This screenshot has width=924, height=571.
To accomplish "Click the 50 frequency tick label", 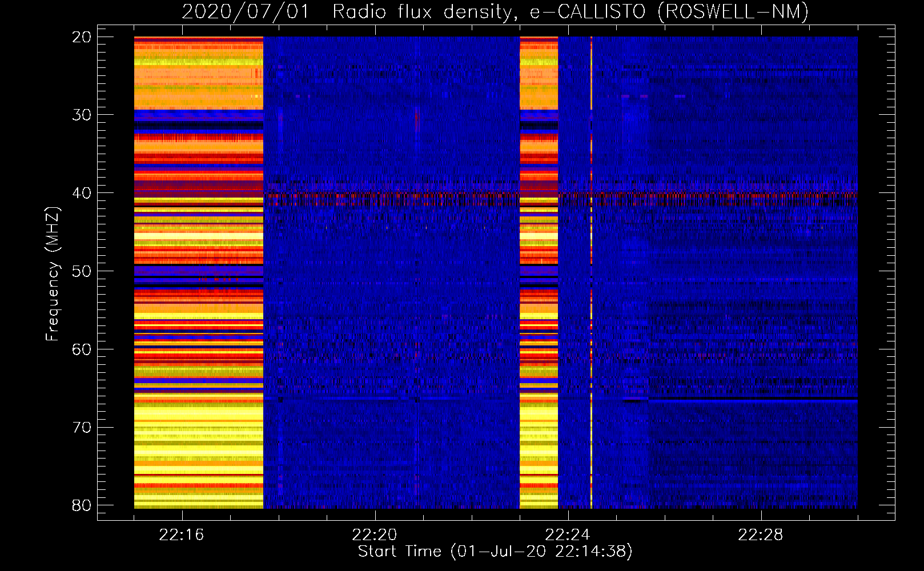I will click(82, 271).
